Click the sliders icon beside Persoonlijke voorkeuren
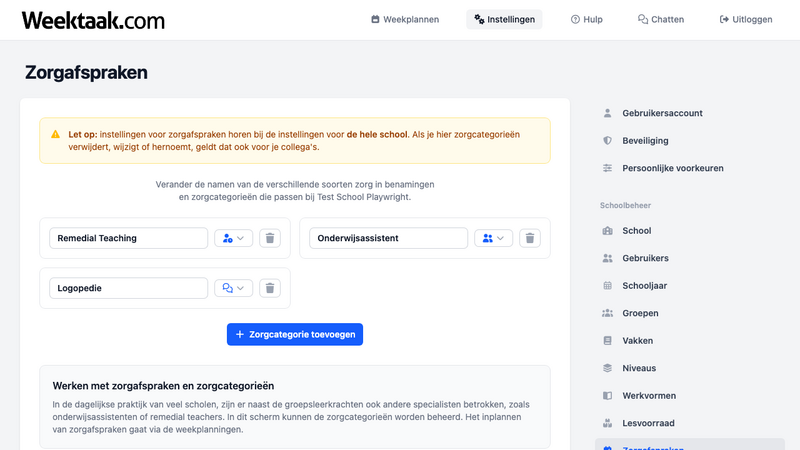The height and width of the screenshot is (450, 800). pos(607,168)
